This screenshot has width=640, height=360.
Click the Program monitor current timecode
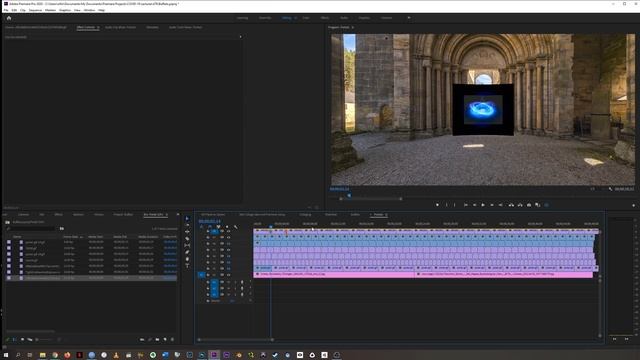click(x=340, y=189)
